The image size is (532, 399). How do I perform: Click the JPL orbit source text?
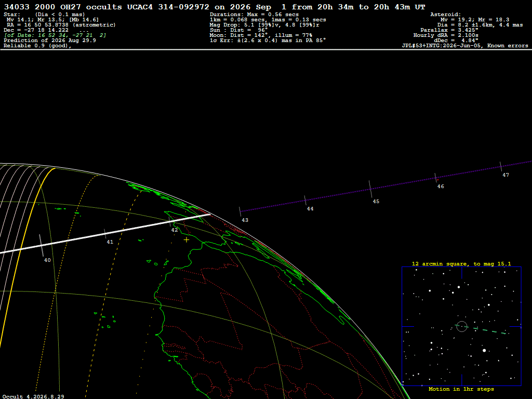(465, 46)
